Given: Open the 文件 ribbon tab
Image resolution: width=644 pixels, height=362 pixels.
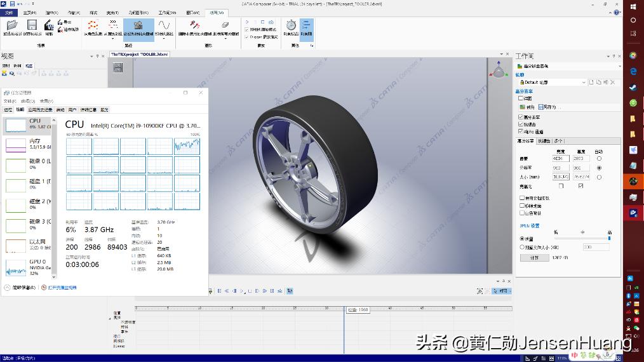Looking at the screenshot, I should (8, 12).
